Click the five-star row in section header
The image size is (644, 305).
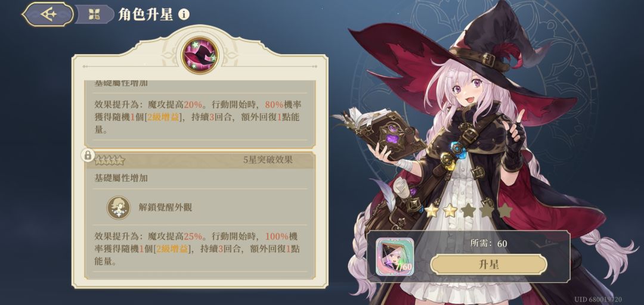[110, 160]
